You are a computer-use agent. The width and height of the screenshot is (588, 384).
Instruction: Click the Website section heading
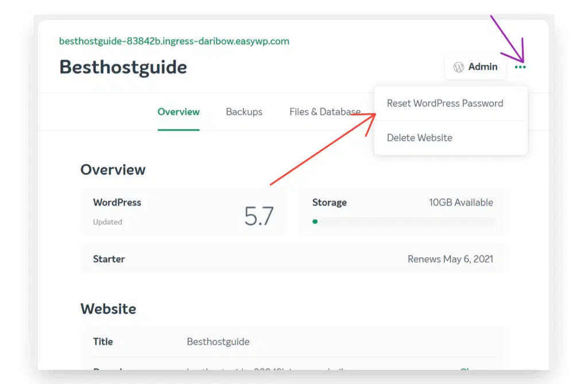click(109, 309)
